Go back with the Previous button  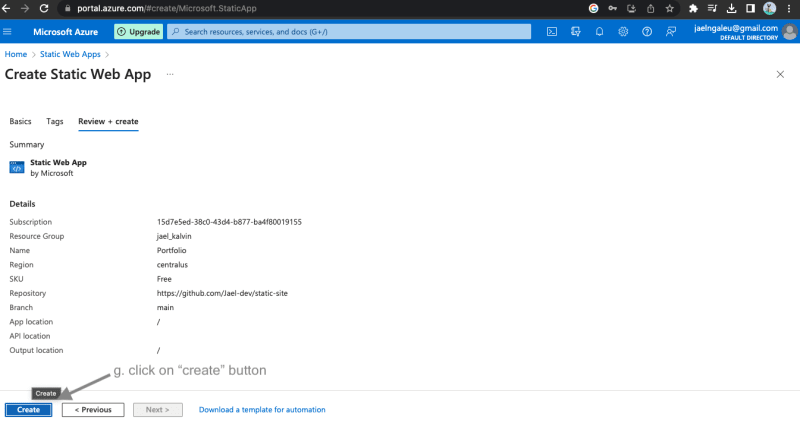(93, 410)
